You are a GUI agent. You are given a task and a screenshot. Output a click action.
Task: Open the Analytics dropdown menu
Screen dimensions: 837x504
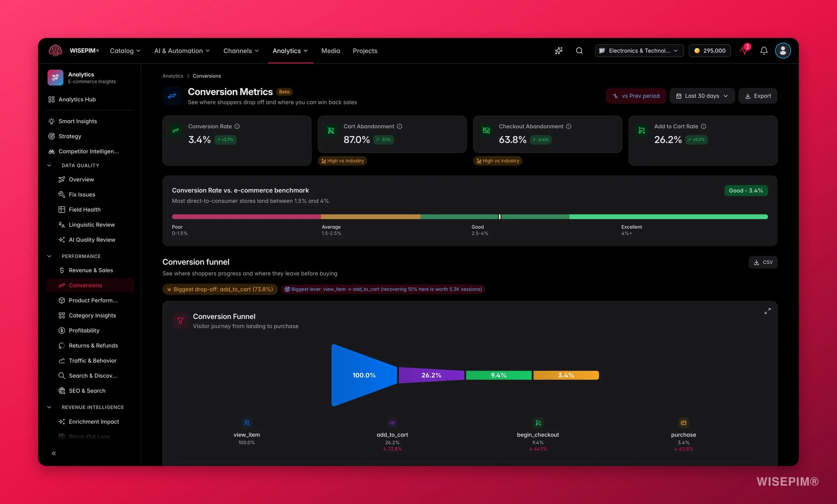point(290,51)
